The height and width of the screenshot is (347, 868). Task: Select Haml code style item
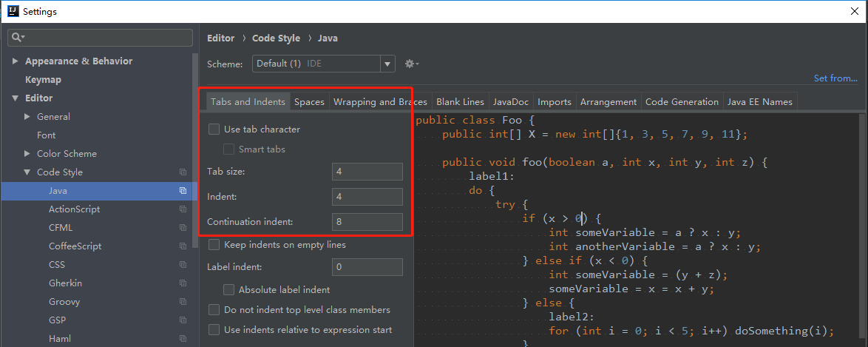[60, 339]
